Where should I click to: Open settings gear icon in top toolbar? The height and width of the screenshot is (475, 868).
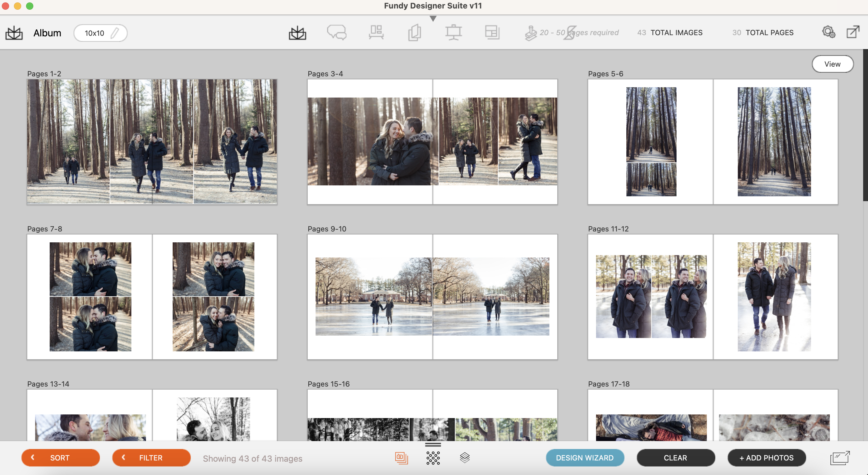(x=828, y=32)
